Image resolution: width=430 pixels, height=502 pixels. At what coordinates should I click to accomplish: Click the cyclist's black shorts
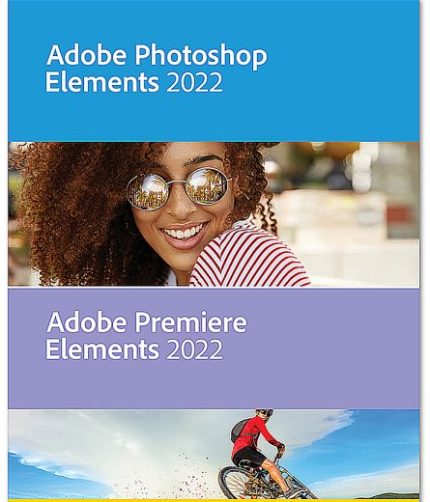click(248, 457)
